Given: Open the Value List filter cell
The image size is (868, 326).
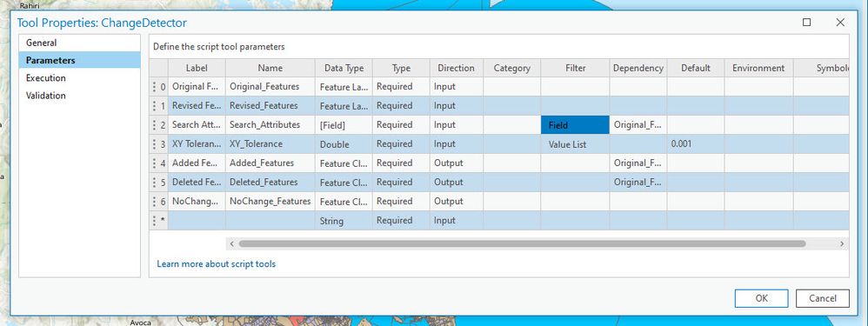Looking at the screenshot, I should pos(575,144).
